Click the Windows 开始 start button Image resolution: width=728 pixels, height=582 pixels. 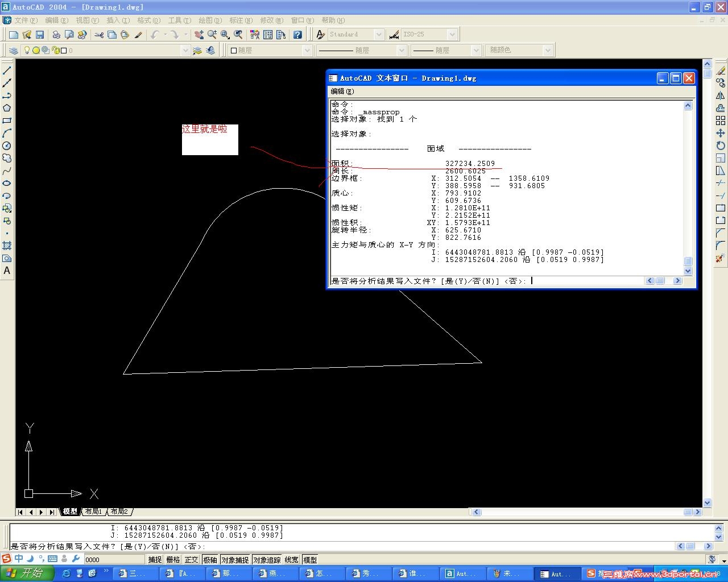pos(27,573)
